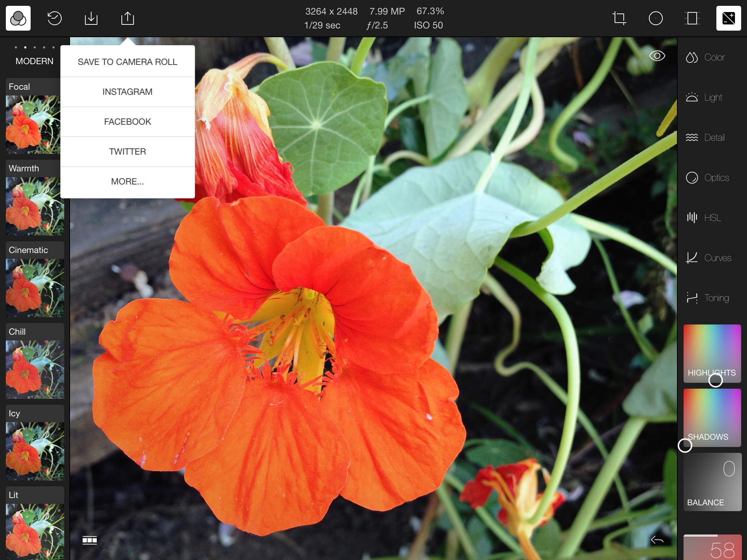Click the Shadows circular handle
747x560 pixels.
tap(685, 445)
